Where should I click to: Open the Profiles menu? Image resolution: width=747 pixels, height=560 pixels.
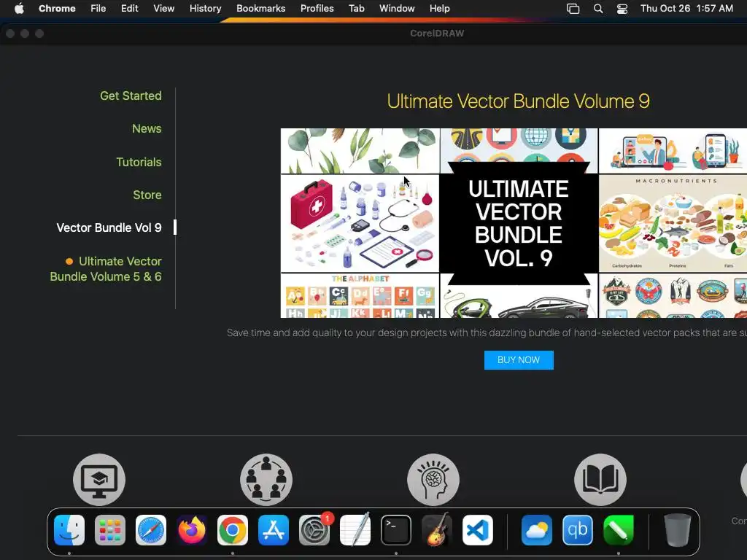(317, 9)
